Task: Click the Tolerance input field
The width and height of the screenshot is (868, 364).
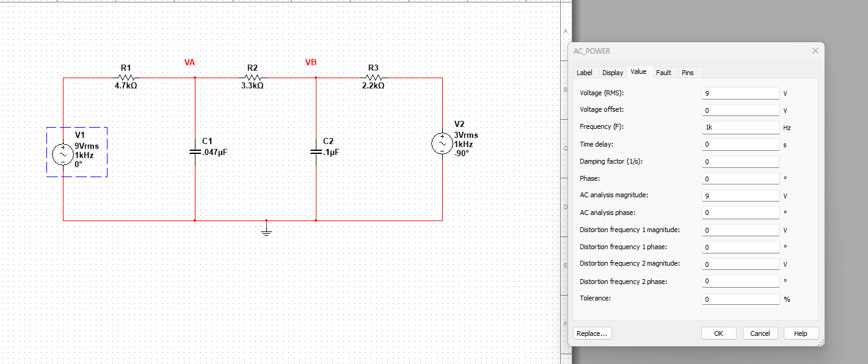Action: point(740,299)
